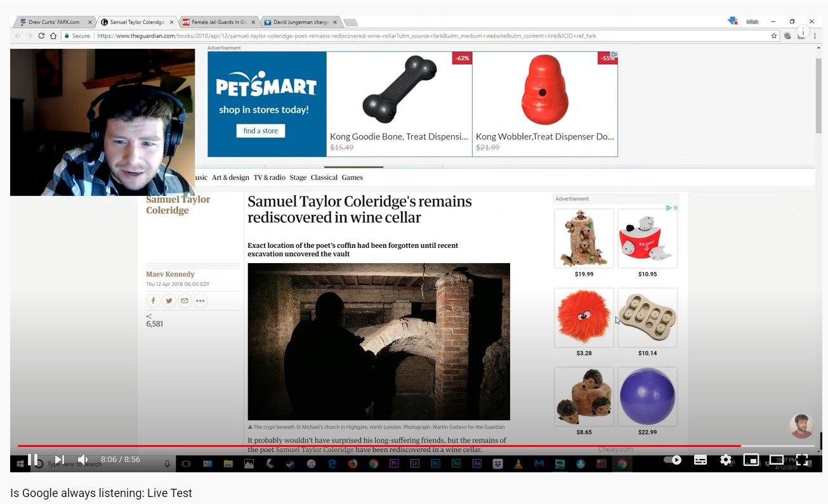Viewport: 828px width, 504px height.
Task: Open the video settings gear
Action: pyautogui.click(x=726, y=460)
